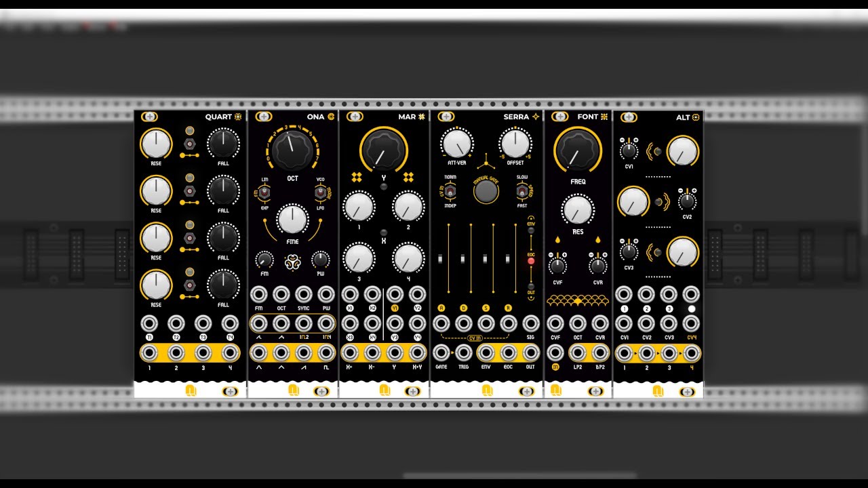Click SERRA's OUT output jack
Viewport: 868px width, 488px height.
point(530,352)
